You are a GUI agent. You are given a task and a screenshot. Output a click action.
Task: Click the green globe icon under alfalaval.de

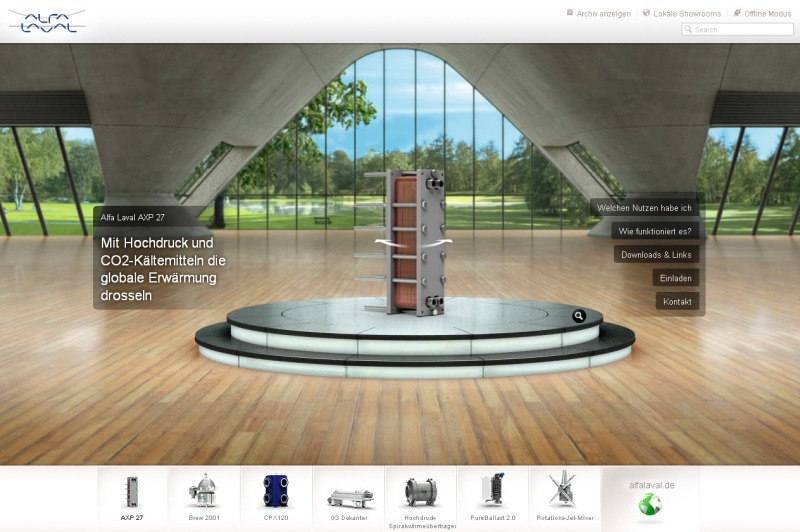point(650,504)
